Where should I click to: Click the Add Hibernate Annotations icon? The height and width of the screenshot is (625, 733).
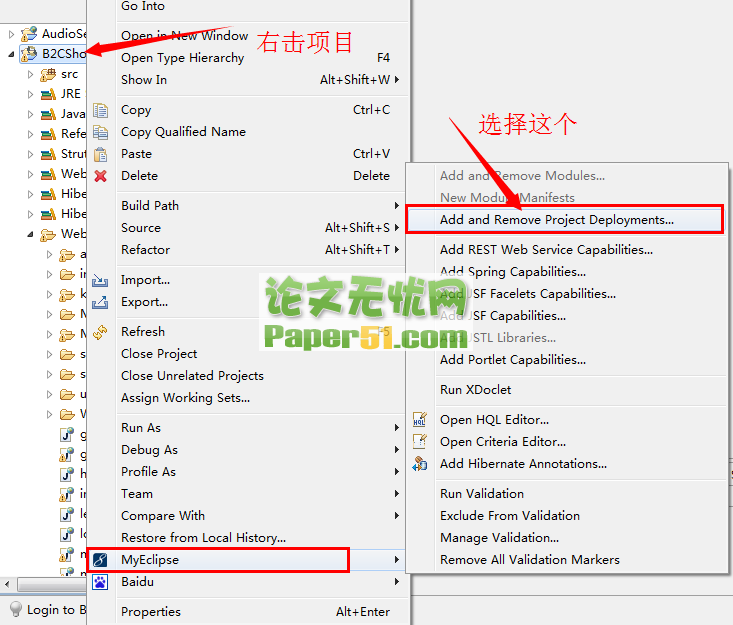pyautogui.click(x=419, y=464)
